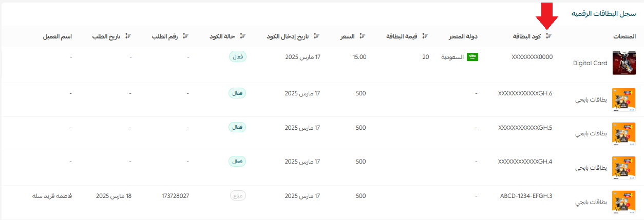Screen dimensions: 644x220
Task: Sort by حالة الكود icon
Action: click(x=243, y=36)
